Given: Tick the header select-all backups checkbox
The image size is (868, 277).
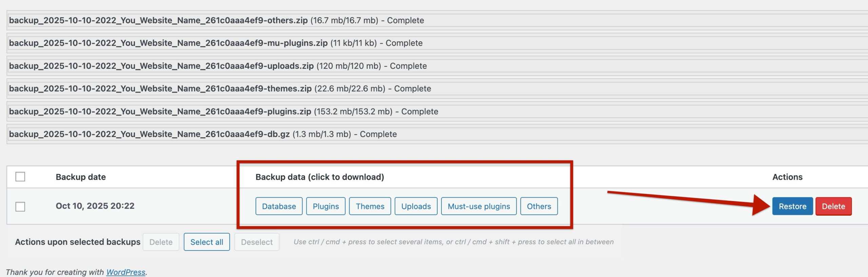Looking at the screenshot, I should point(20,177).
